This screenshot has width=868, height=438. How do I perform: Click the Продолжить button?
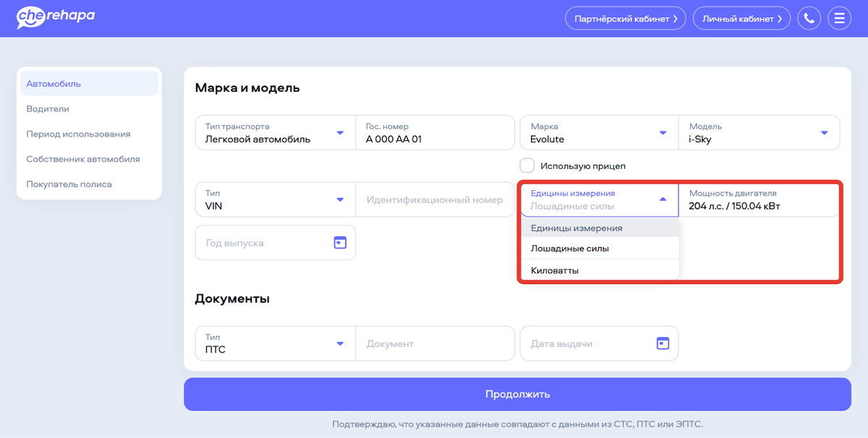click(517, 394)
